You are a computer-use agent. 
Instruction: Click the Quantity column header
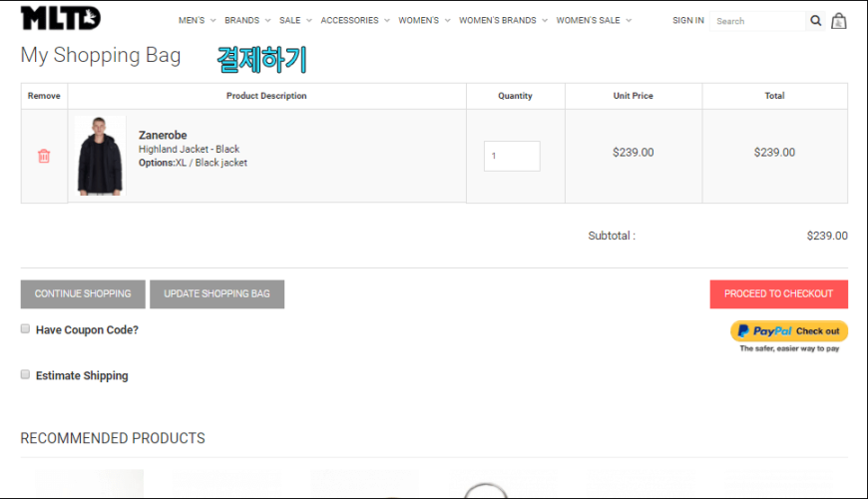click(x=515, y=96)
